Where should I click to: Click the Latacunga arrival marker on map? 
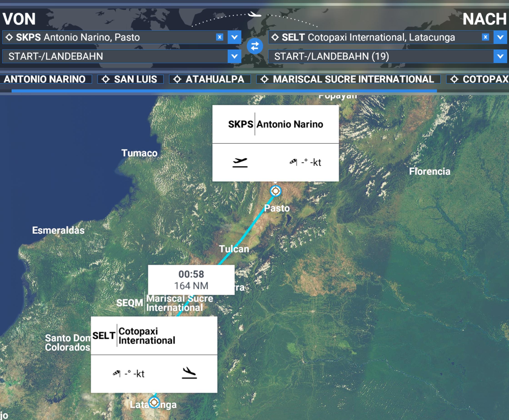point(154,402)
